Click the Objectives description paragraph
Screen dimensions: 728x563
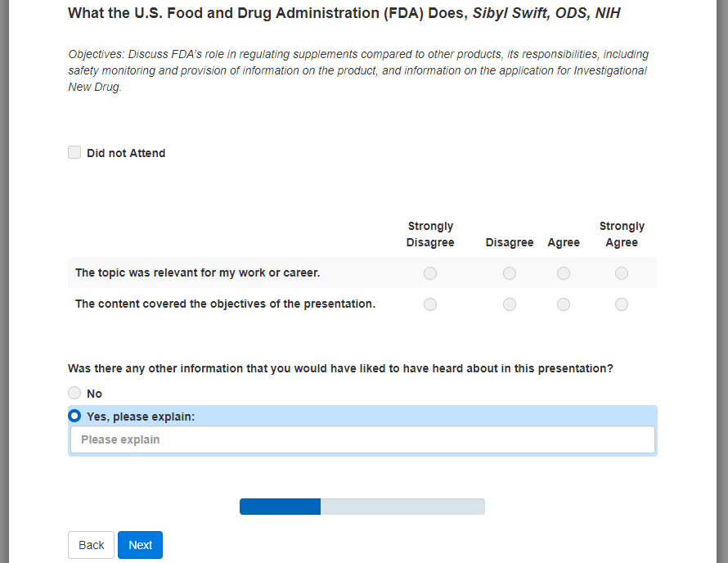click(358, 70)
